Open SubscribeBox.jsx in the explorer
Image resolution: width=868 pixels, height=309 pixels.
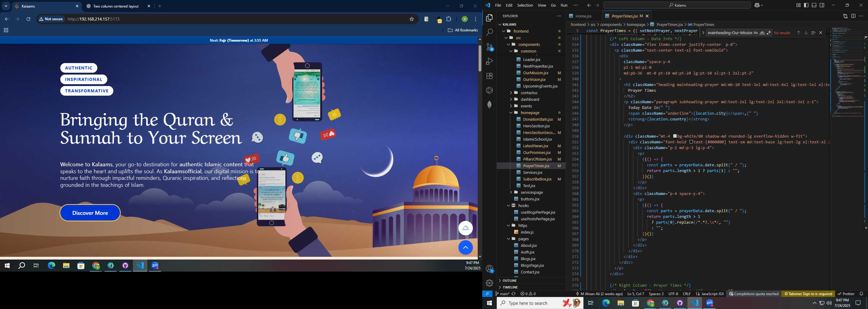click(x=537, y=179)
